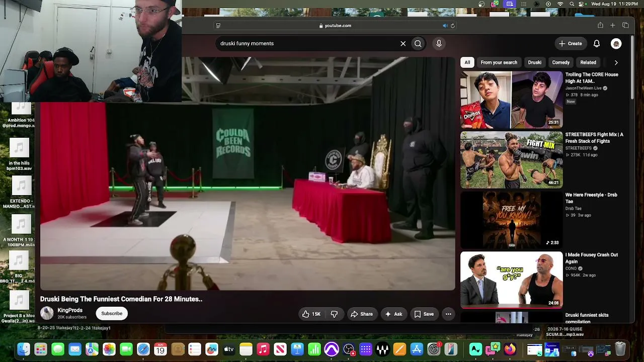
Task: Open a new Safari tab
Action: 612,26
